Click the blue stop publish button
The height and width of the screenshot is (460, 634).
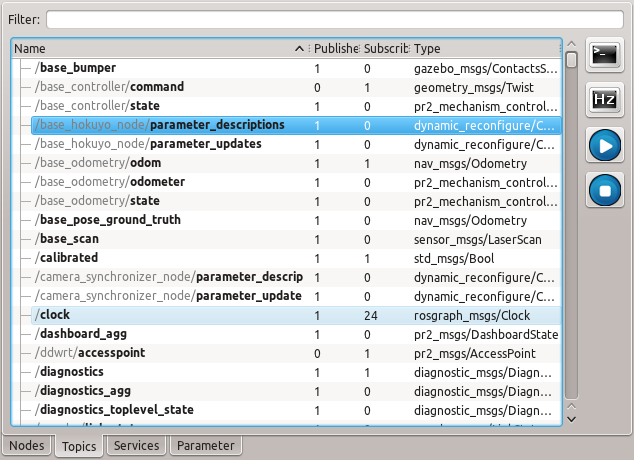[604, 190]
